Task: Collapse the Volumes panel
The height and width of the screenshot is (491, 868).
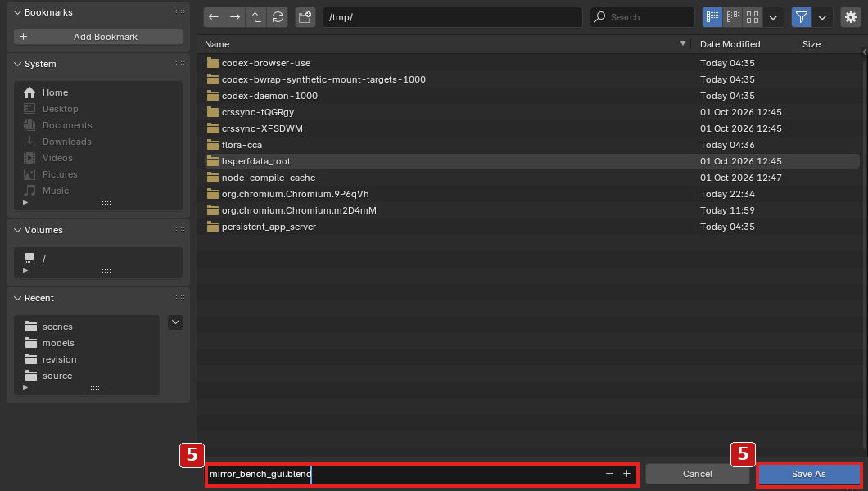Action: click(x=17, y=230)
